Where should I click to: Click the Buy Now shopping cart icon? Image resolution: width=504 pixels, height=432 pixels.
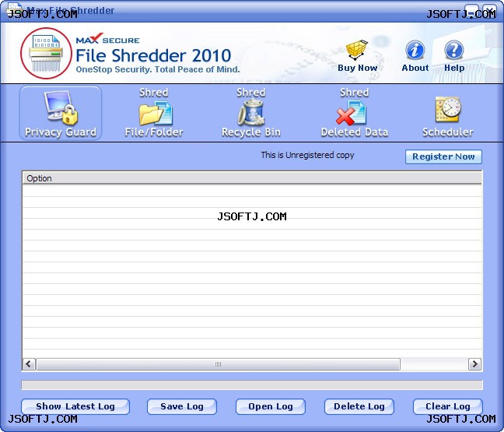(x=356, y=50)
